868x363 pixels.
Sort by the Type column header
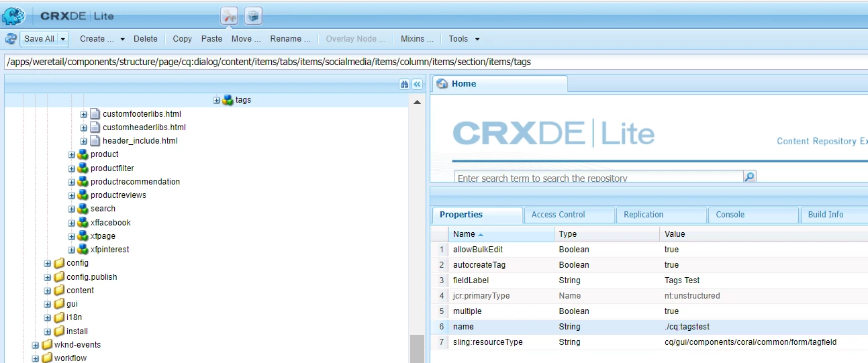pos(607,234)
